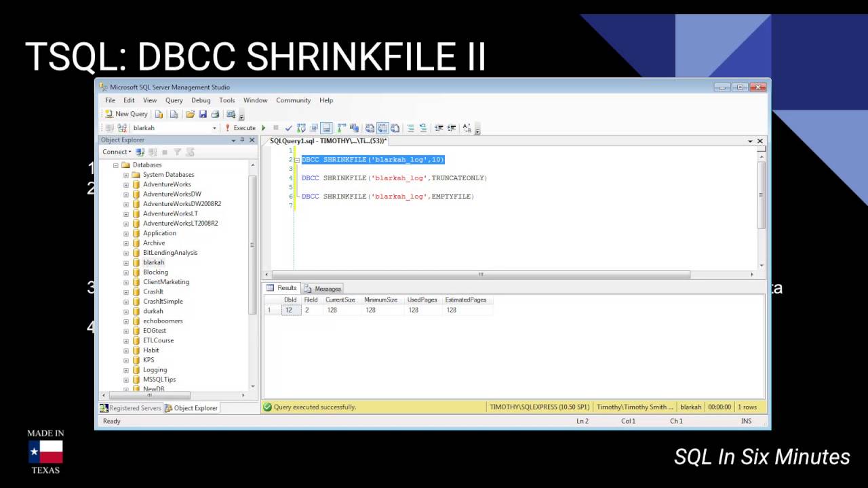Place the cursor in the EMPTYFILE statement line
The image size is (868, 488).
click(x=388, y=197)
